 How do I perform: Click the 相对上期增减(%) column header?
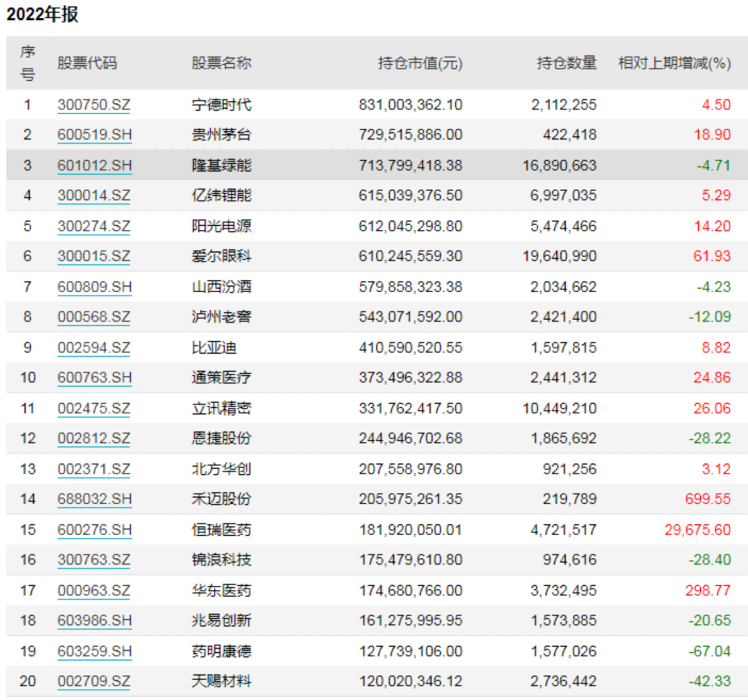675,63
